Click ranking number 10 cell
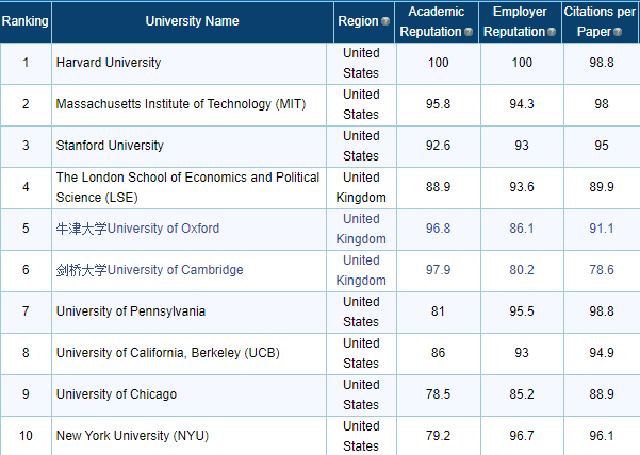This screenshot has width=640, height=455. [26, 435]
